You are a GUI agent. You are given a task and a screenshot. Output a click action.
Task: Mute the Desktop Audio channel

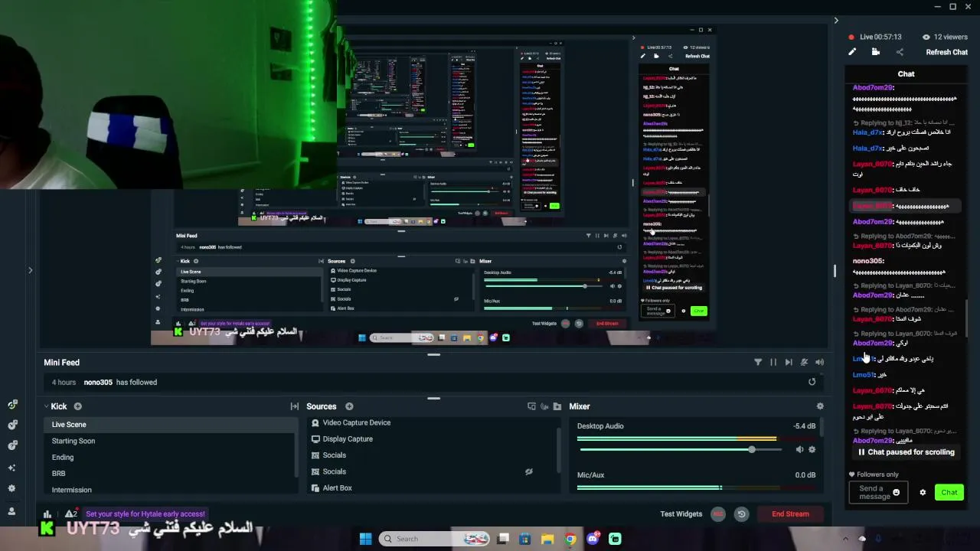coord(799,450)
